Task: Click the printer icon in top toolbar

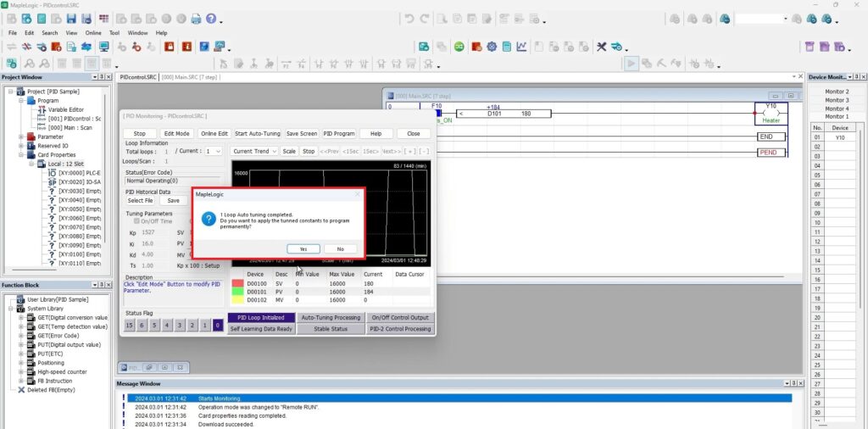Action: coord(196,19)
